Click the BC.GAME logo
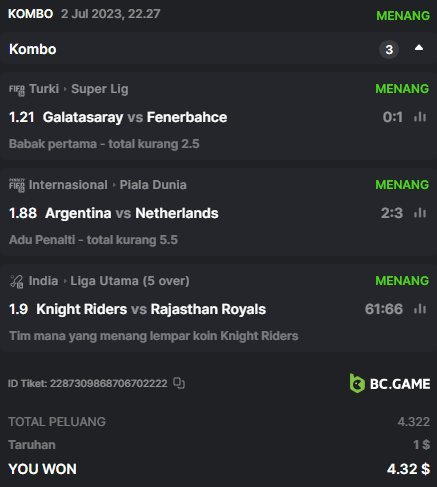Image resolution: width=437 pixels, height=487 pixels. click(x=390, y=383)
